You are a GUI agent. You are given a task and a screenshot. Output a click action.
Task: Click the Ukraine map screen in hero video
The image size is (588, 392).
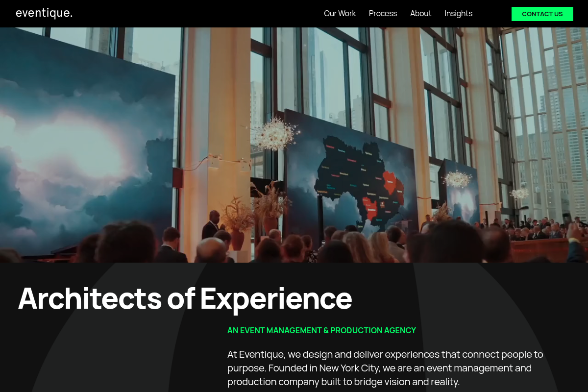(x=350, y=176)
